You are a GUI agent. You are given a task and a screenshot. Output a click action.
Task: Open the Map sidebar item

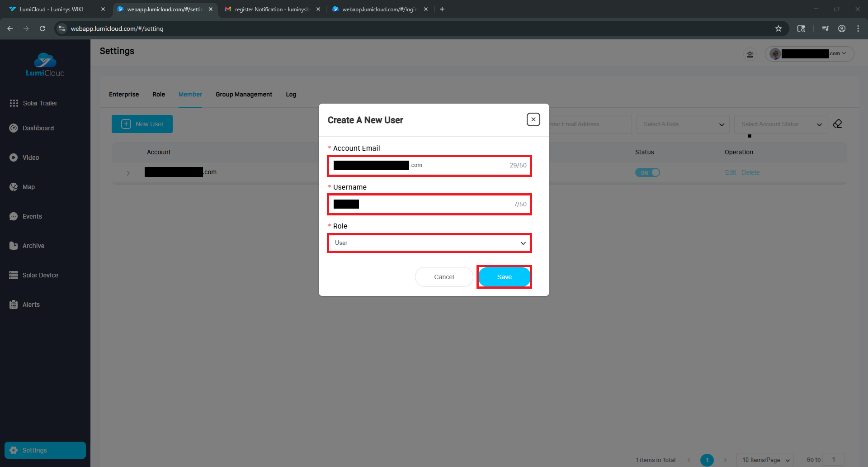[28, 187]
